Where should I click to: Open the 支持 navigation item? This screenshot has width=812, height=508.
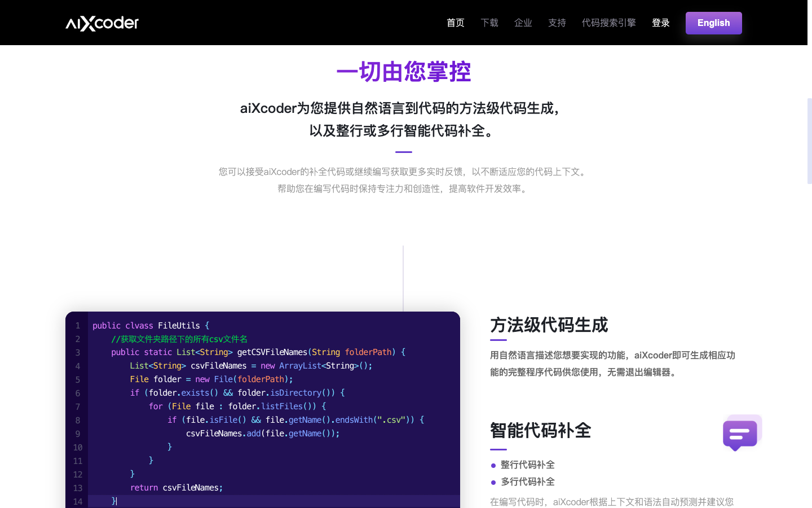click(x=557, y=23)
